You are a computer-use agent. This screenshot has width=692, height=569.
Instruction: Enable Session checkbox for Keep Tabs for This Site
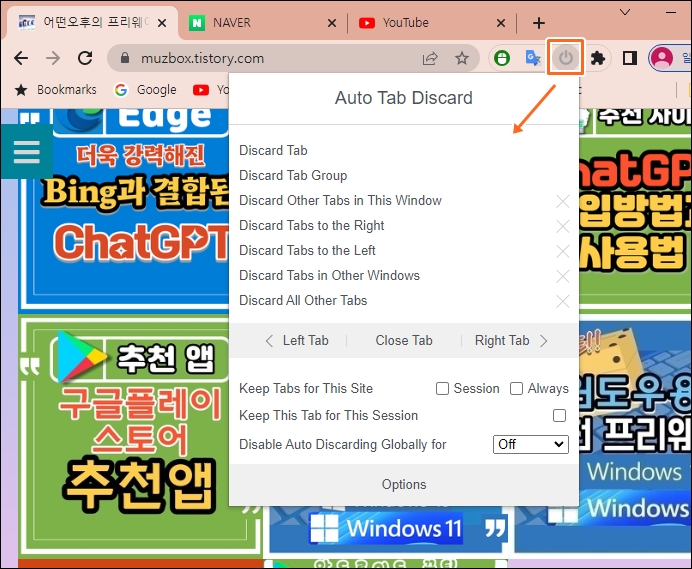442,388
